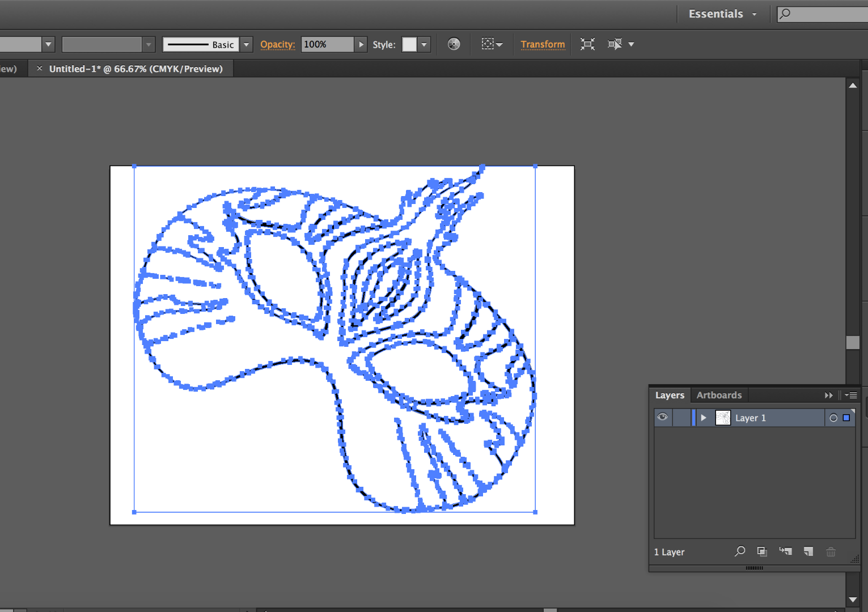
Task: Click the Make/Release Clipping Mask icon
Action: pyautogui.click(x=762, y=551)
